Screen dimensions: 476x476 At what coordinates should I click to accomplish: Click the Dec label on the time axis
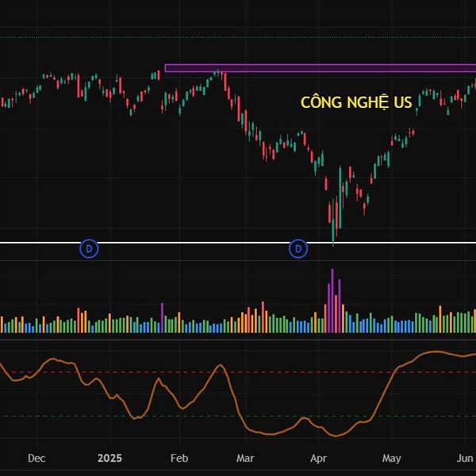(x=36, y=458)
